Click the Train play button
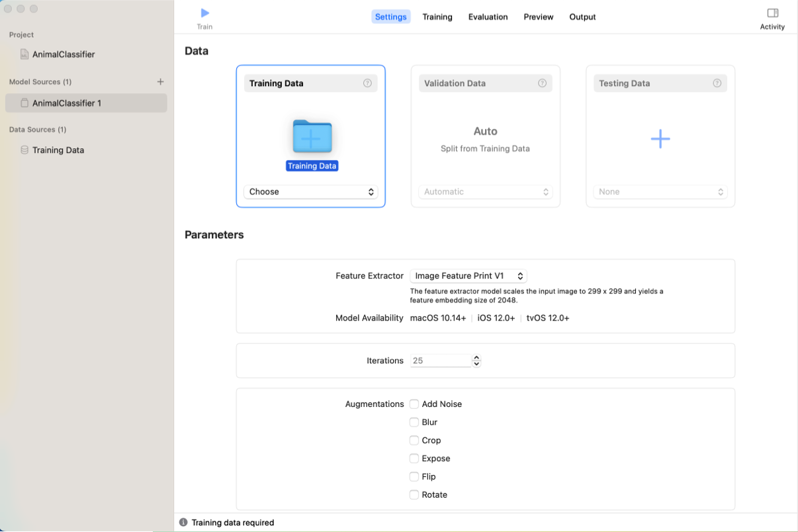The width and height of the screenshot is (798, 532). (204, 13)
